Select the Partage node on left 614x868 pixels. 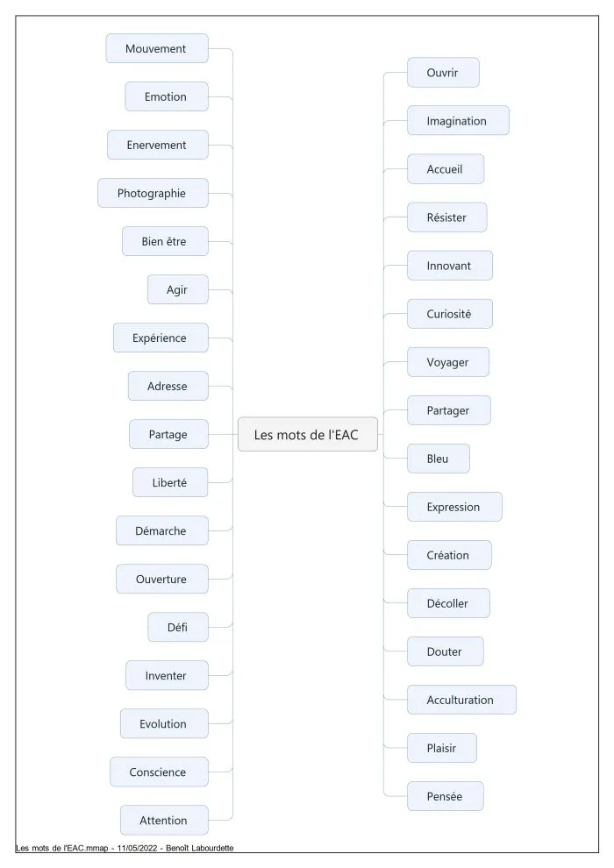(x=169, y=435)
